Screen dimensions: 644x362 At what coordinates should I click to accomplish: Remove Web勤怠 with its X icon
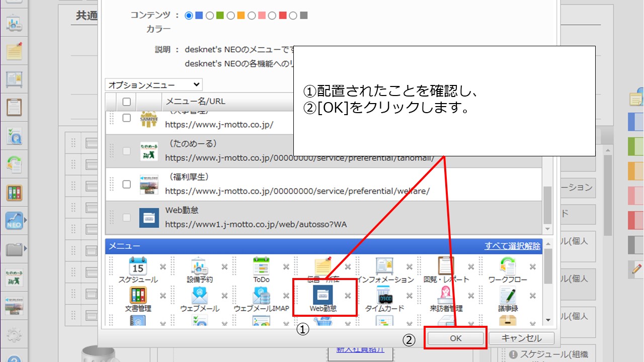348,296
